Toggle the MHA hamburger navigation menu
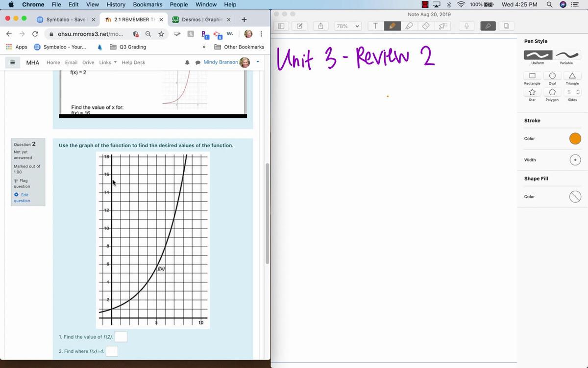This screenshot has width=588, height=368. tap(12, 62)
